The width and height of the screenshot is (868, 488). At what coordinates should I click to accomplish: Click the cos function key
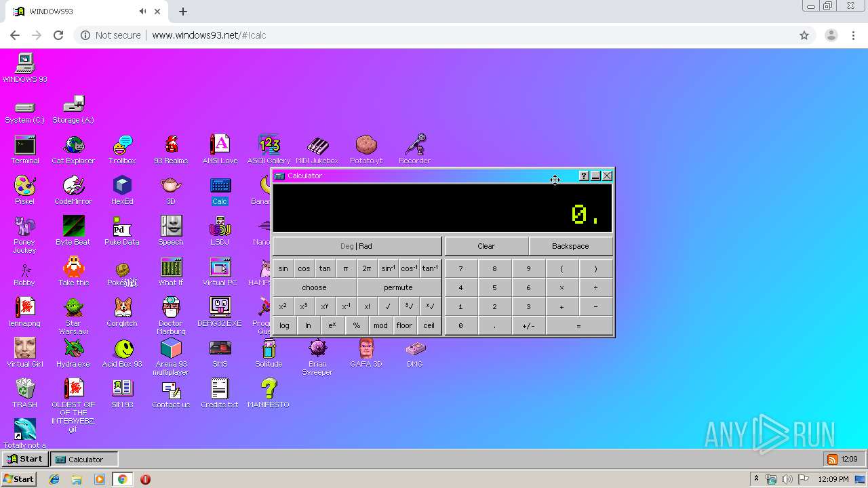tap(304, 268)
